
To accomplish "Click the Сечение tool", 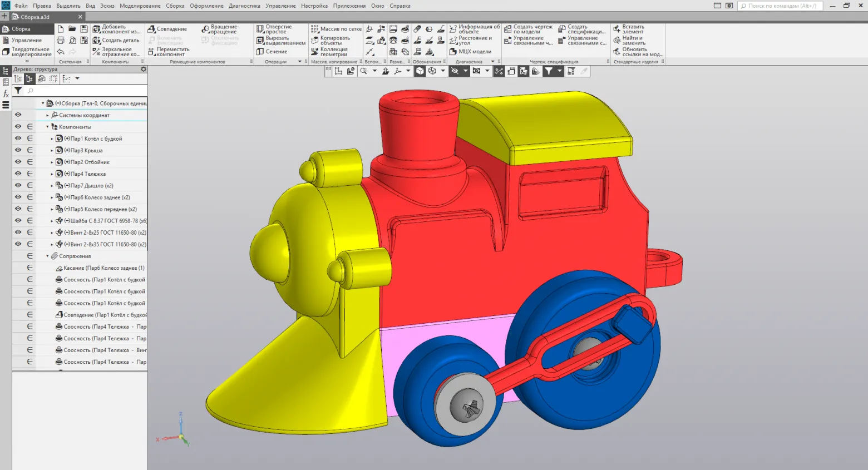I will tap(272, 52).
